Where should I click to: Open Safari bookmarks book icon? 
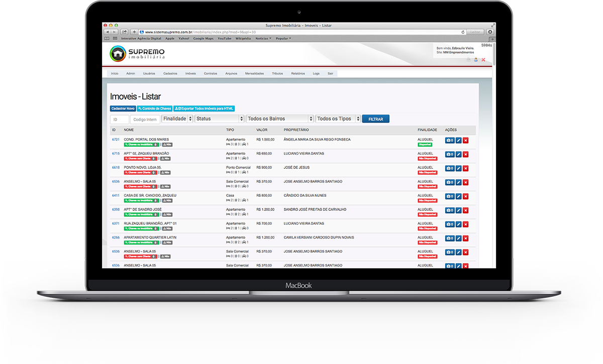(x=107, y=38)
